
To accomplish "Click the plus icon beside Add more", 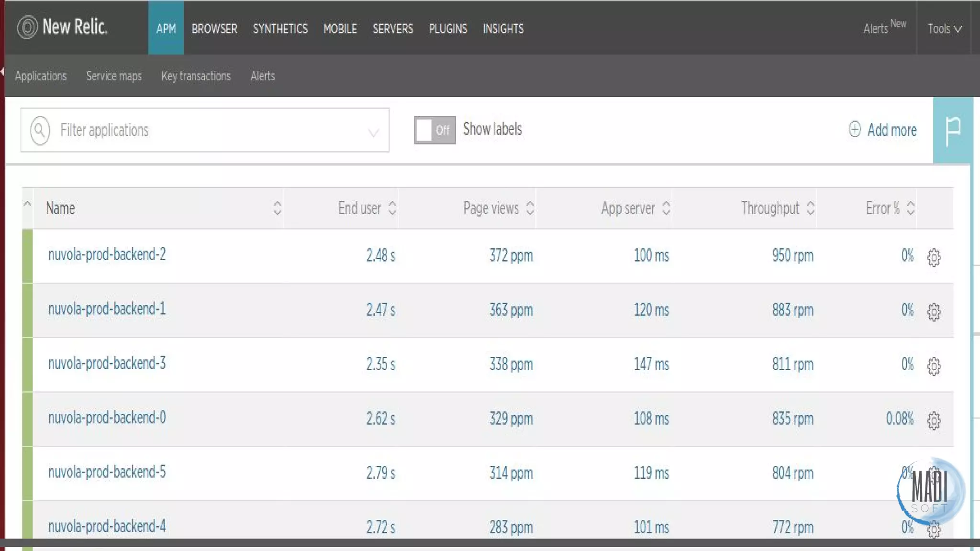I will pos(855,129).
